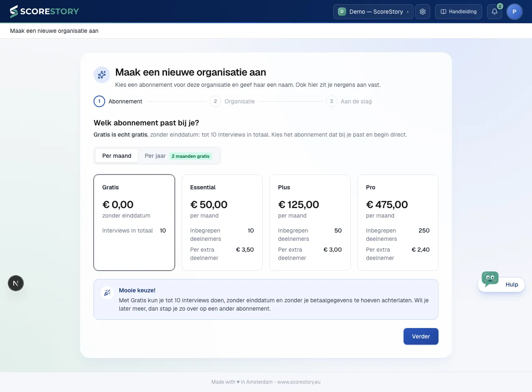This screenshot has width=532, height=392.
Task: Click the party popper icon in Mooie keuze
Action: point(107,293)
